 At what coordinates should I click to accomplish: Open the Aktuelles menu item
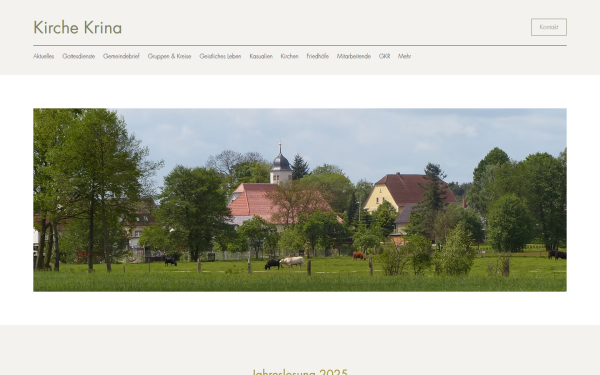44,56
